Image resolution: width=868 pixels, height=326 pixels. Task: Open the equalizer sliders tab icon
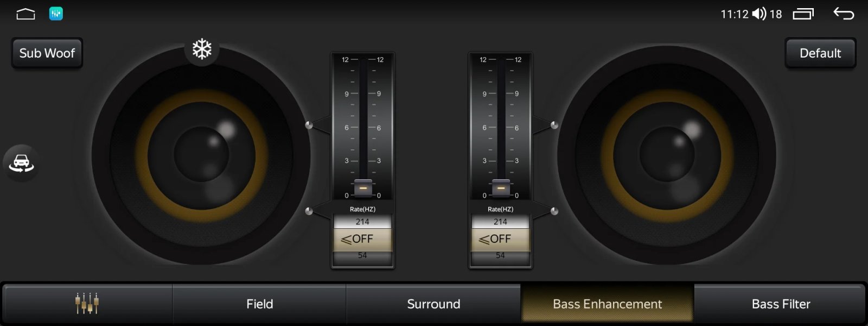87,304
